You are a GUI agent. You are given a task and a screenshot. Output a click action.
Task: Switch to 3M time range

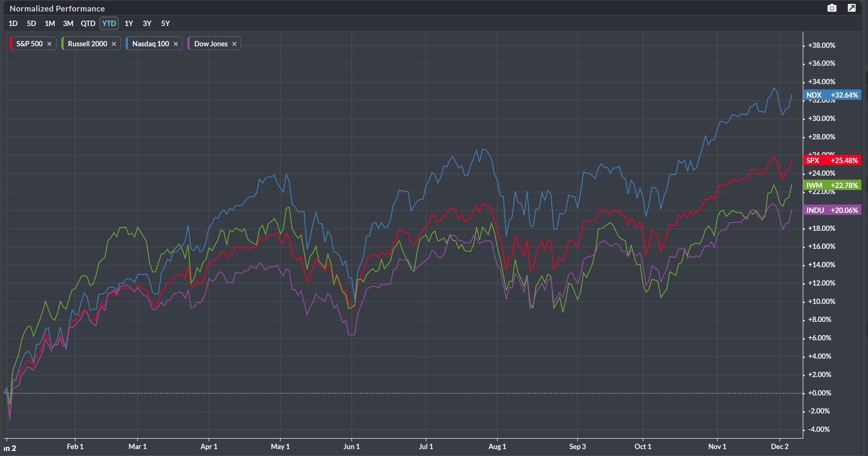[68, 23]
